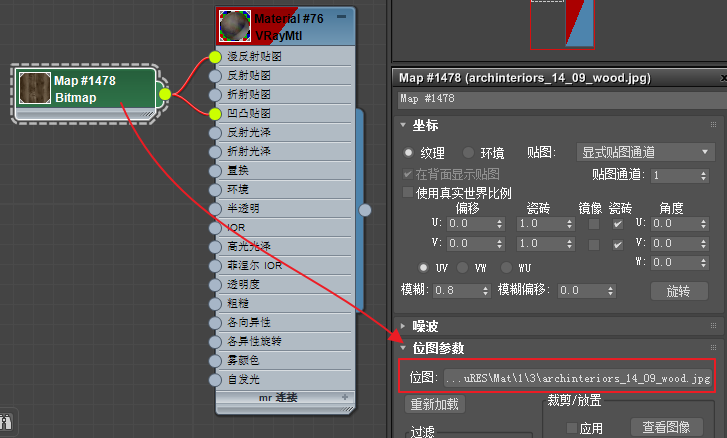Open the 显式贴图通道 mapping dropdown
Image resolution: width=727 pixels, height=438 pixels.
pos(647,152)
